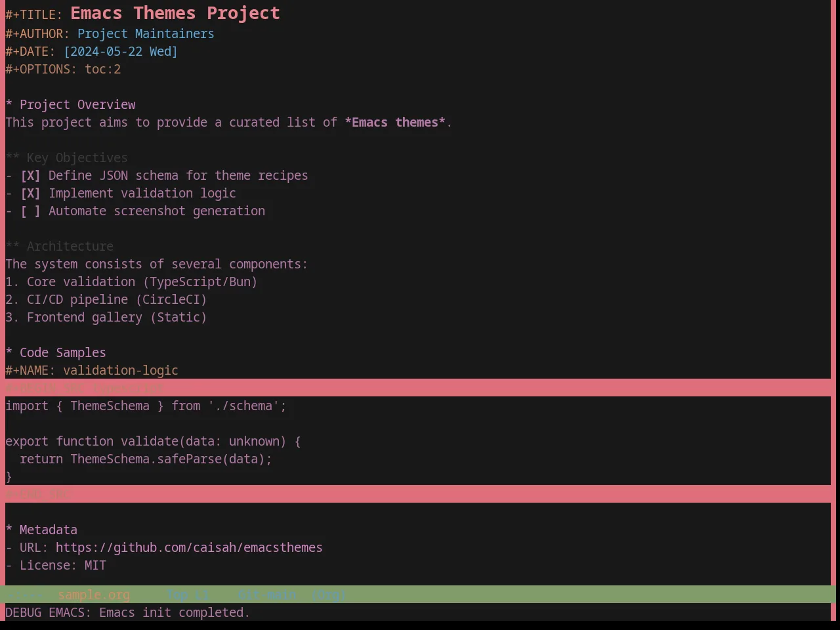
Task: Click the buffer status dashes in mode line
Action: 24,595
